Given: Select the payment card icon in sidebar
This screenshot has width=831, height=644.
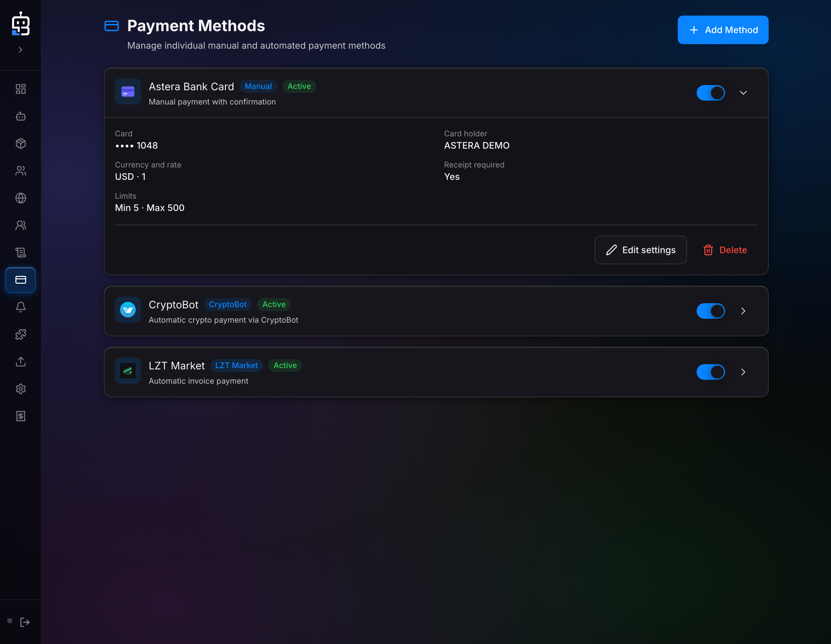Looking at the screenshot, I should 20,280.
